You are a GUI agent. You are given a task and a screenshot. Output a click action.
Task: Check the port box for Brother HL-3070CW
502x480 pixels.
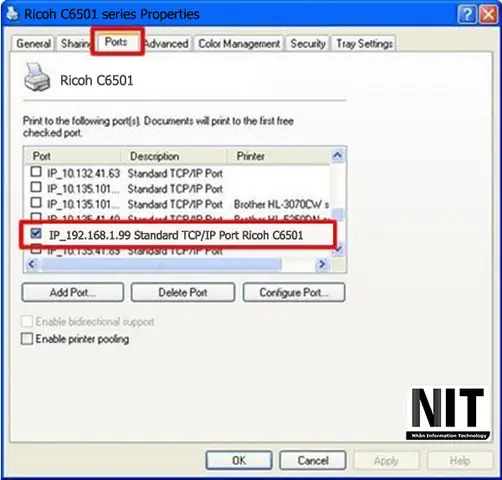36,203
